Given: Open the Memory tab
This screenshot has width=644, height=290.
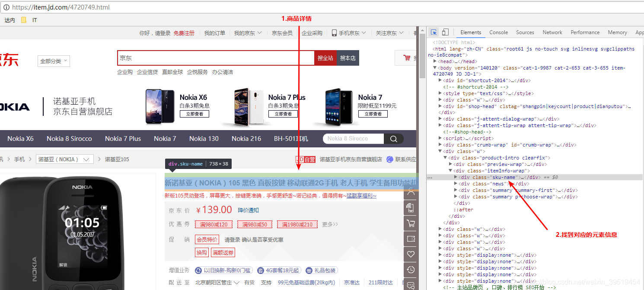Looking at the screenshot, I should click(x=617, y=32).
